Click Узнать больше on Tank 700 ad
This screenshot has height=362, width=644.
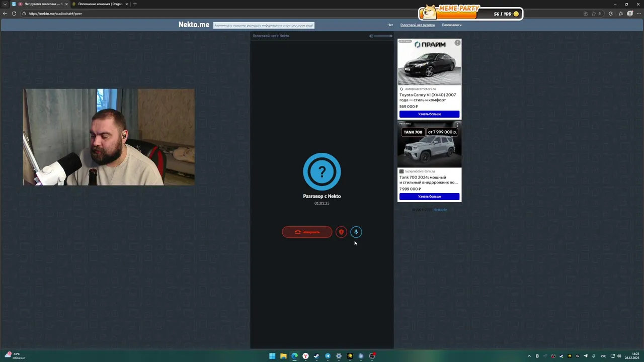(429, 197)
